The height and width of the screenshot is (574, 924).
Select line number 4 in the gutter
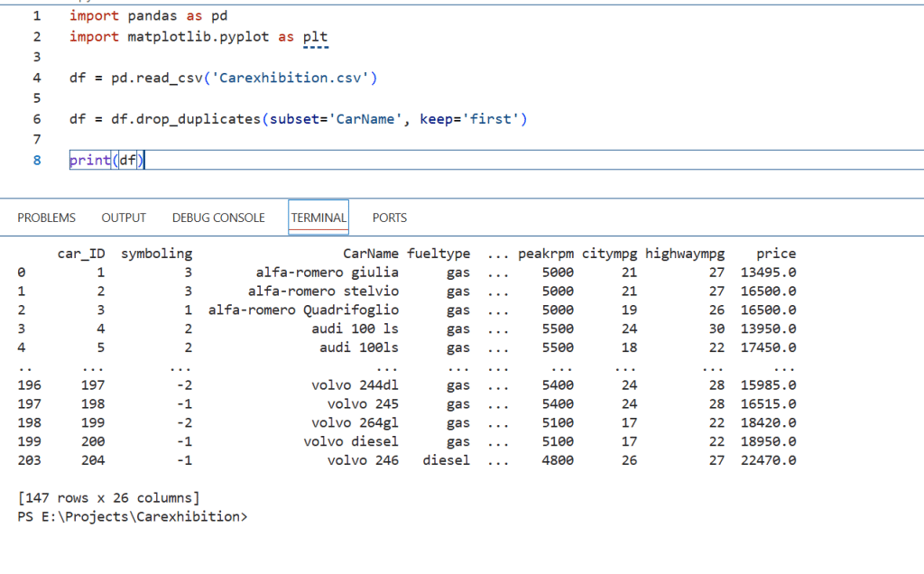tap(36, 78)
